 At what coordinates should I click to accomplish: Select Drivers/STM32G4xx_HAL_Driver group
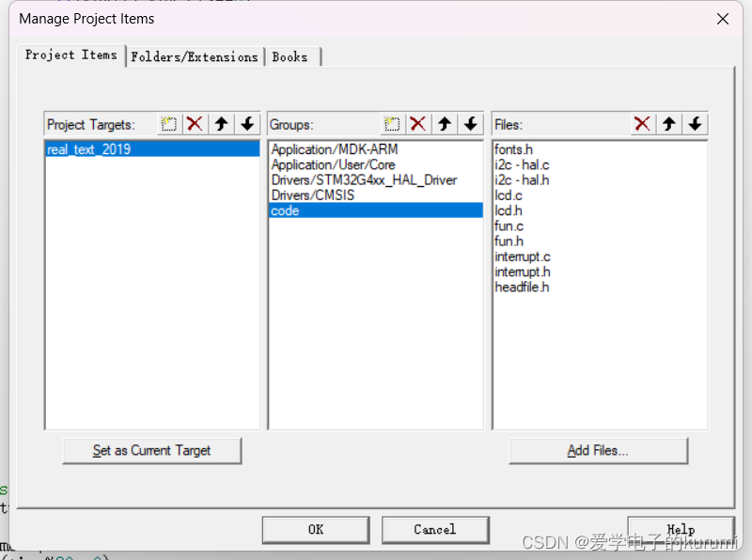coord(364,180)
